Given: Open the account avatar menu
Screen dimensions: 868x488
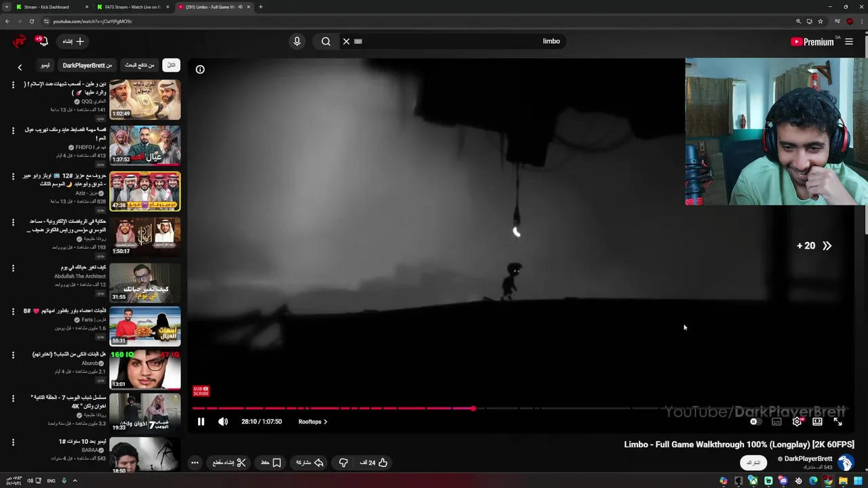Looking at the screenshot, I should click(x=19, y=41).
